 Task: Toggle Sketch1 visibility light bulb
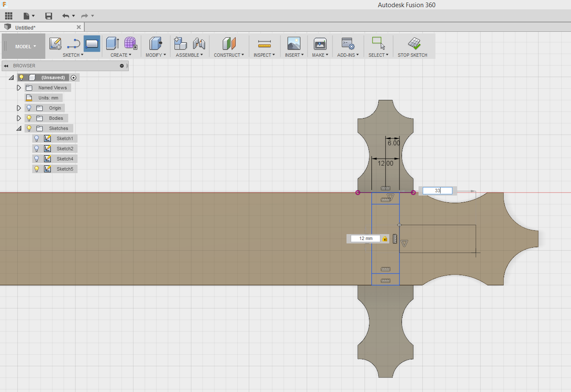(x=36, y=138)
